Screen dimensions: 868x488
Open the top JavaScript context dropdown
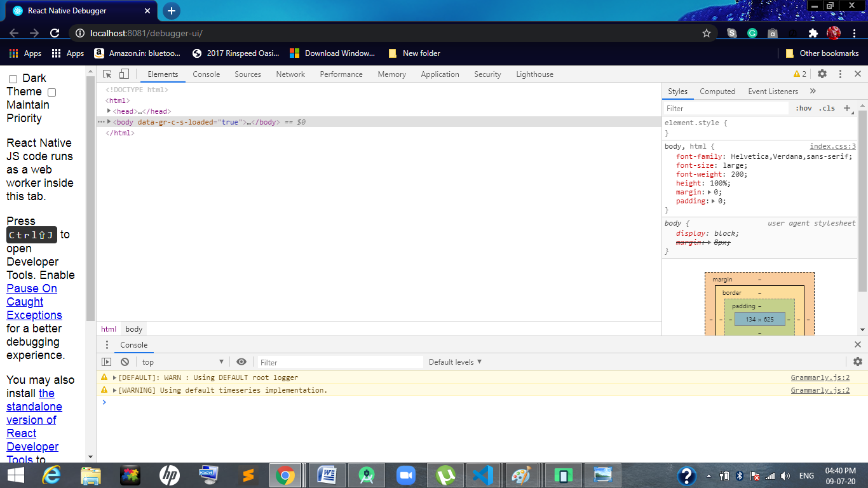(182, 362)
